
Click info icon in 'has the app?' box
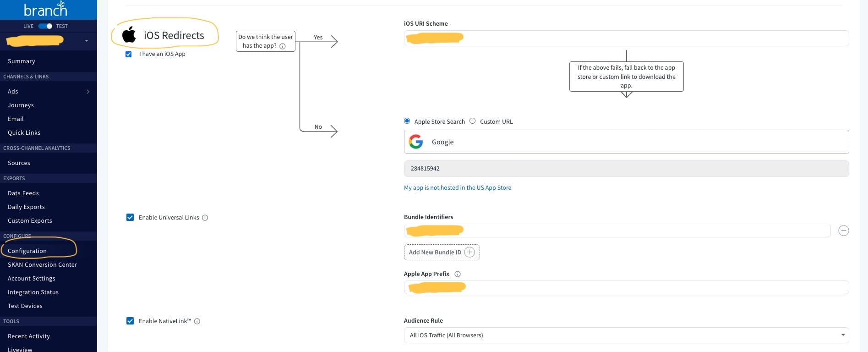(x=283, y=46)
